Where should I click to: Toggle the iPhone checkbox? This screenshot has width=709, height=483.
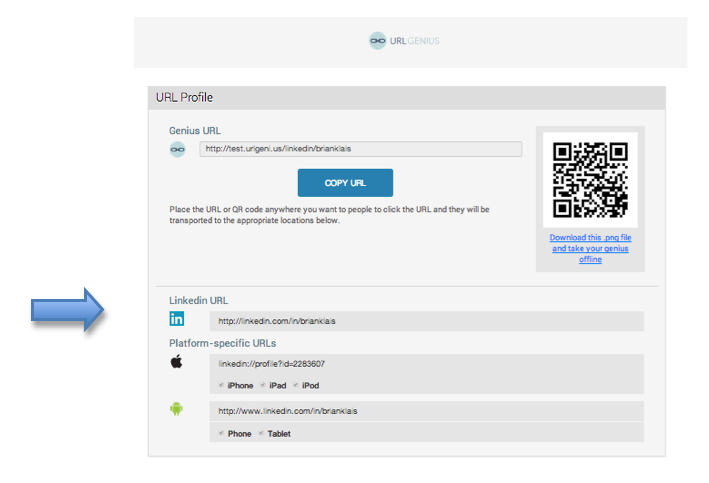(221, 385)
